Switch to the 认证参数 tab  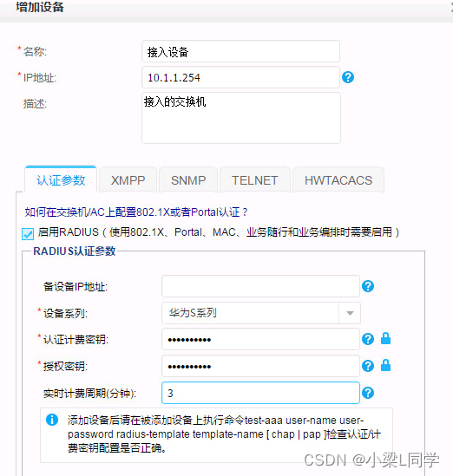pos(61,180)
